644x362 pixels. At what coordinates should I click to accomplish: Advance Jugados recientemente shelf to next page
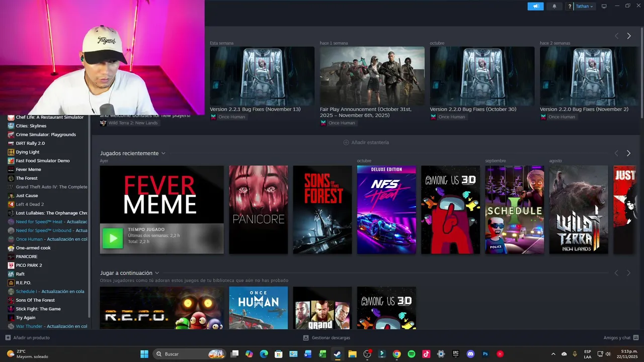tap(628, 153)
